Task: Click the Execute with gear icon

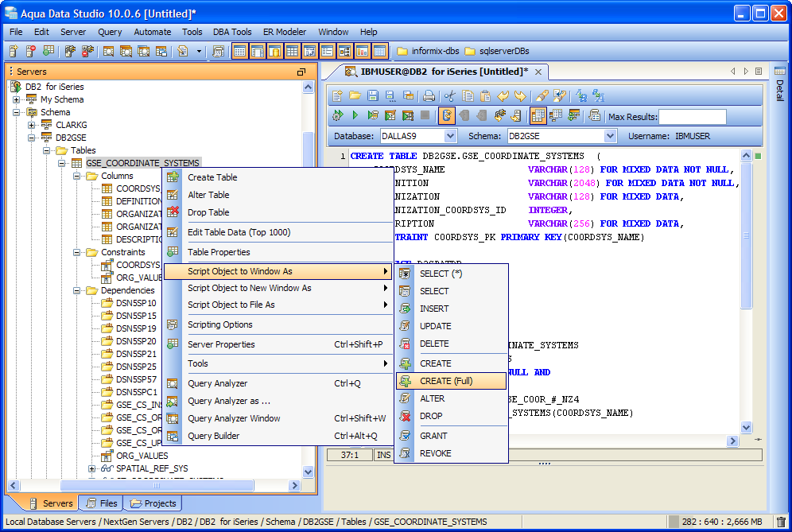Action: (x=337, y=115)
